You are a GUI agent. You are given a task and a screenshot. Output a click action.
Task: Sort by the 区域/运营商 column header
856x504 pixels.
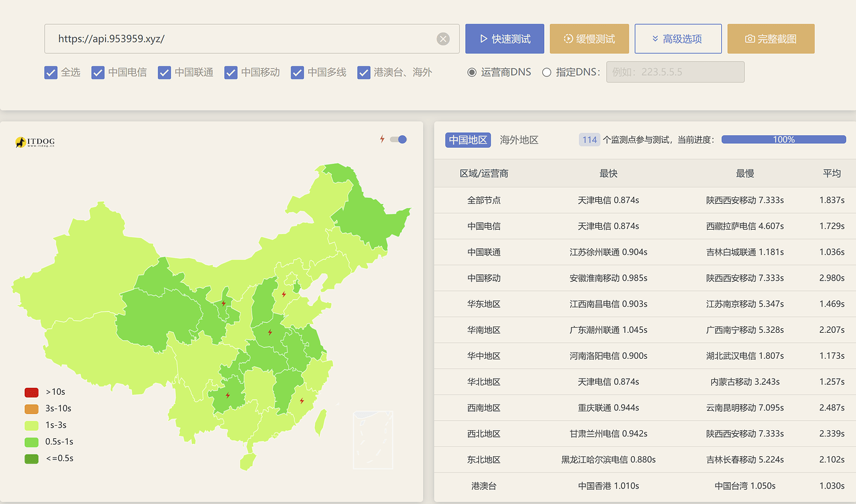coord(484,173)
